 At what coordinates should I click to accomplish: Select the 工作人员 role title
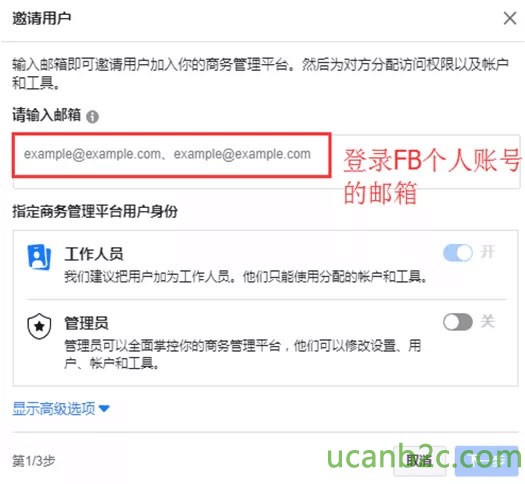pyautogui.click(x=94, y=254)
